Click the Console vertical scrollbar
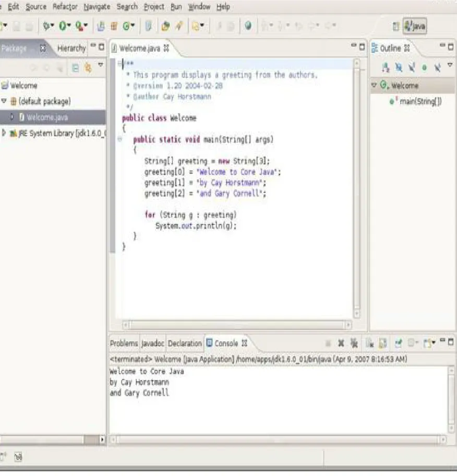 451,399
